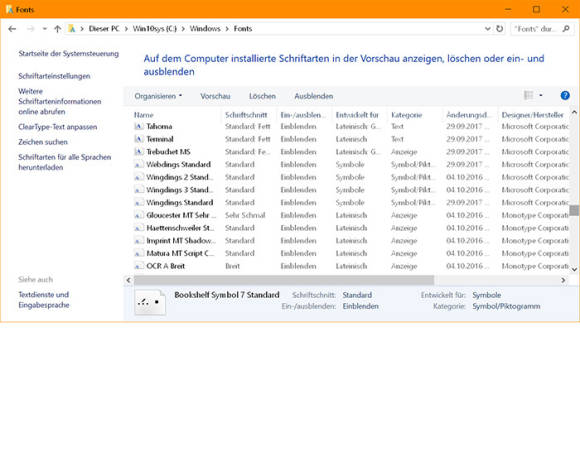Sort by the Name column header
Screen dimensions: 580x452
click(144, 115)
